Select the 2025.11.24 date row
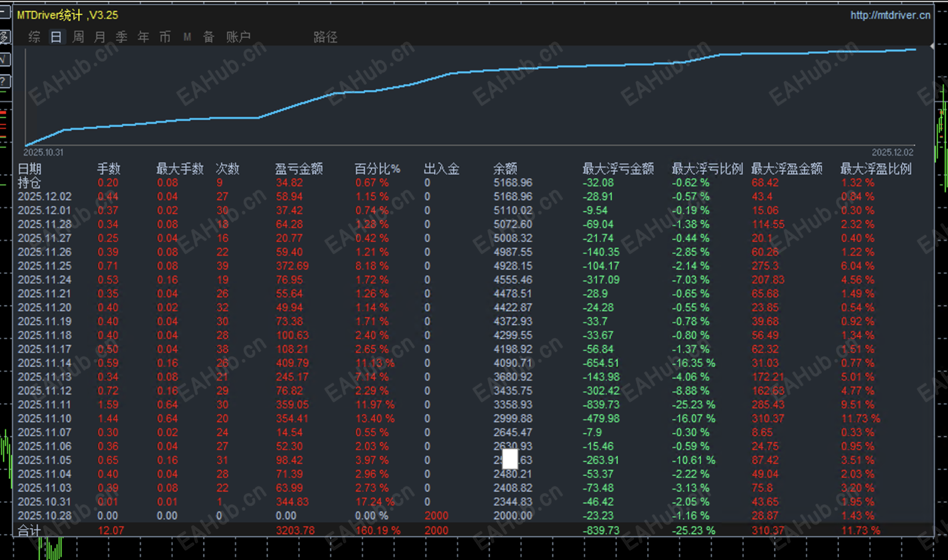Screen dimensions: 948x560 44,280
